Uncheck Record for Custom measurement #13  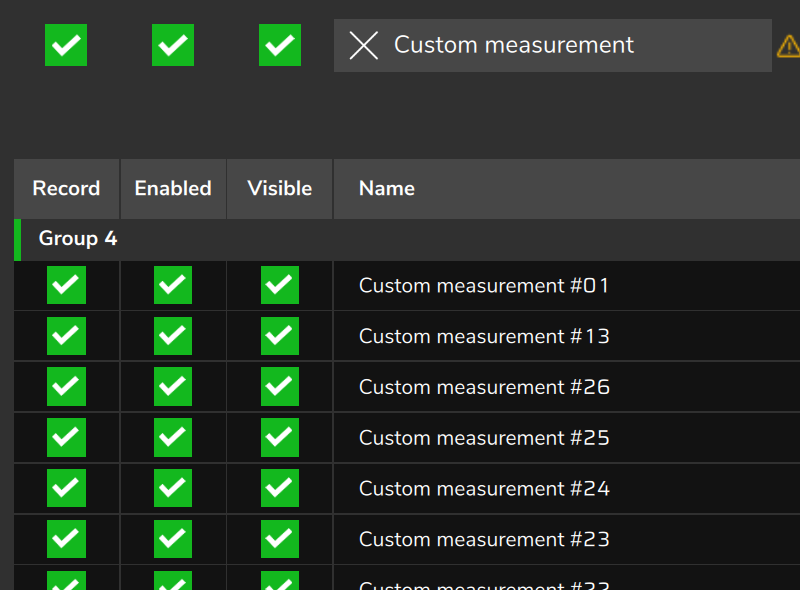[66, 336]
